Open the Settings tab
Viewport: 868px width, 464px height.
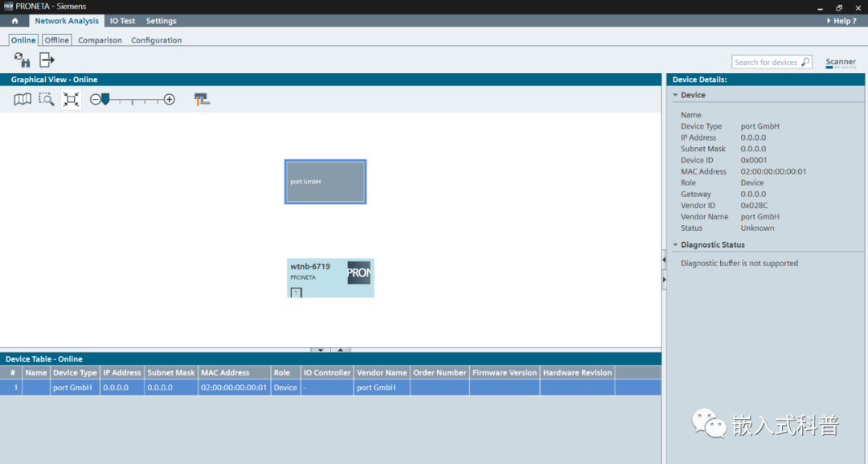pyautogui.click(x=161, y=21)
